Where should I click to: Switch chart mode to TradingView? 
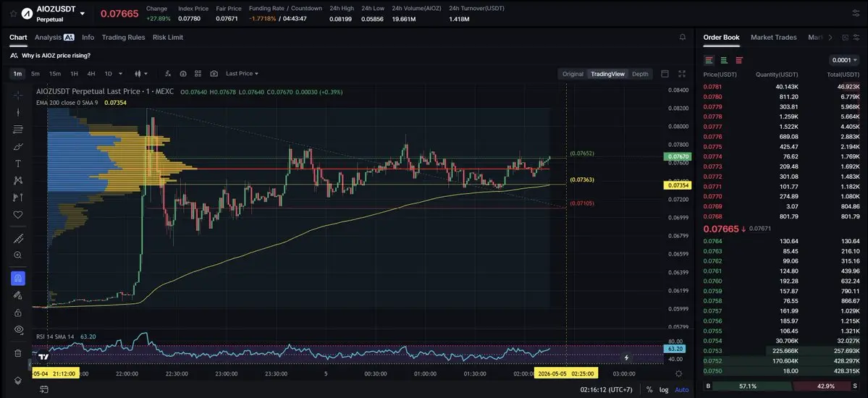pos(607,74)
